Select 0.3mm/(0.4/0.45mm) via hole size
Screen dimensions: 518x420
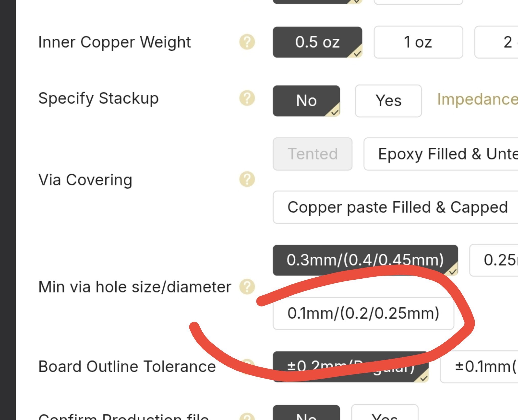point(365,260)
